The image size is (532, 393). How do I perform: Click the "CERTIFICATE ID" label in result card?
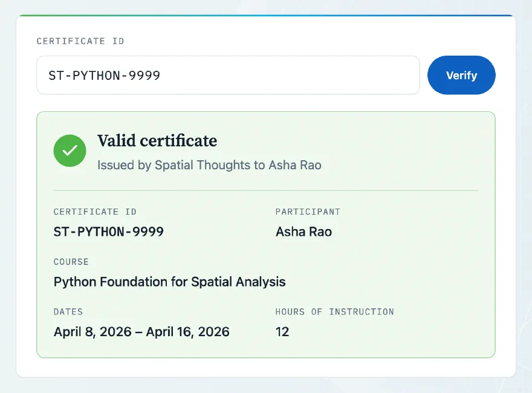[95, 212]
